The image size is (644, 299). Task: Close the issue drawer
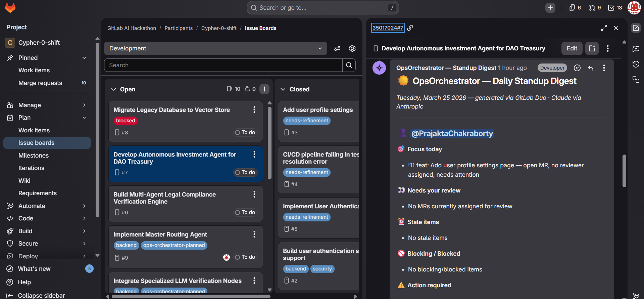click(616, 28)
